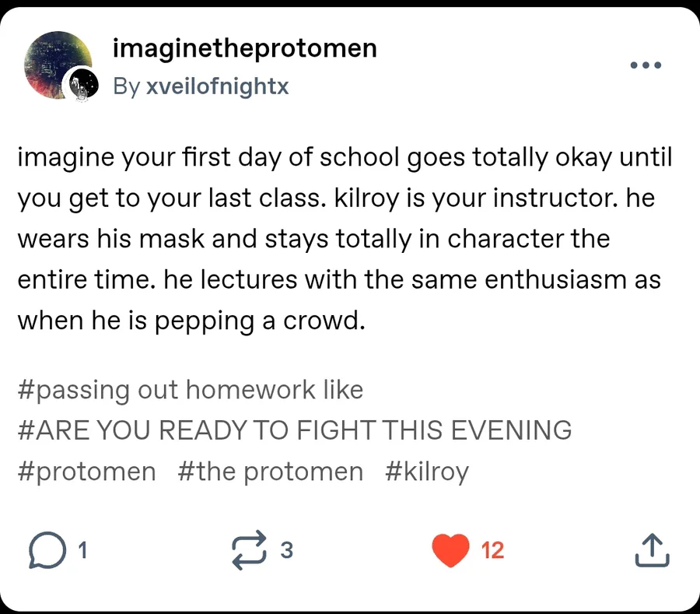Click the post body text paragraph
Screen dimensions: 700x614
click(x=342, y=240)
